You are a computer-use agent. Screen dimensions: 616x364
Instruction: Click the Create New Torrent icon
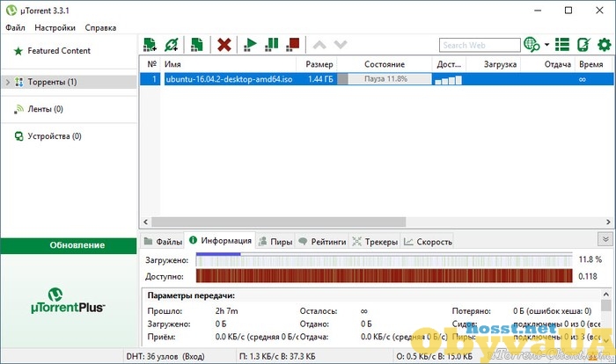point(197,44)
